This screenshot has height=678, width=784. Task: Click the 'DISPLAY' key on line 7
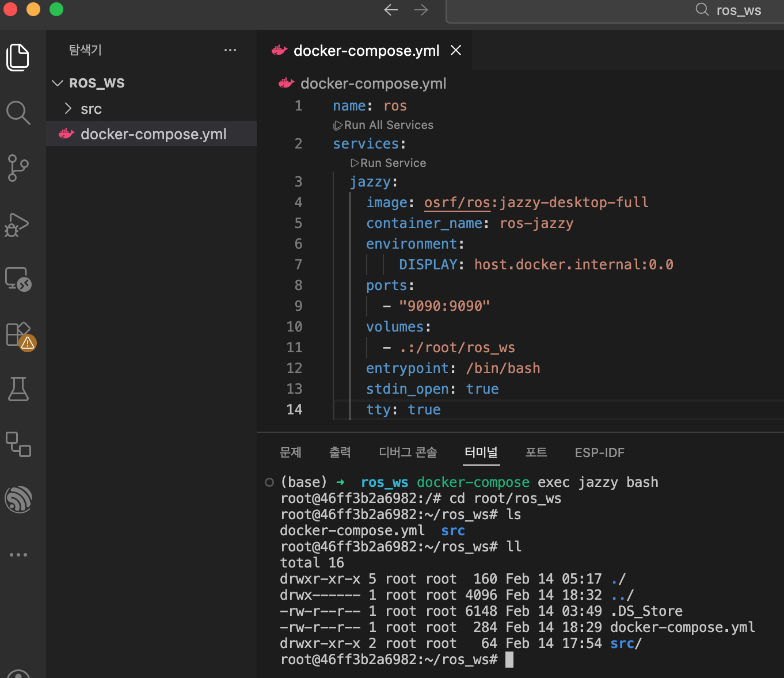tap(428, 265)
